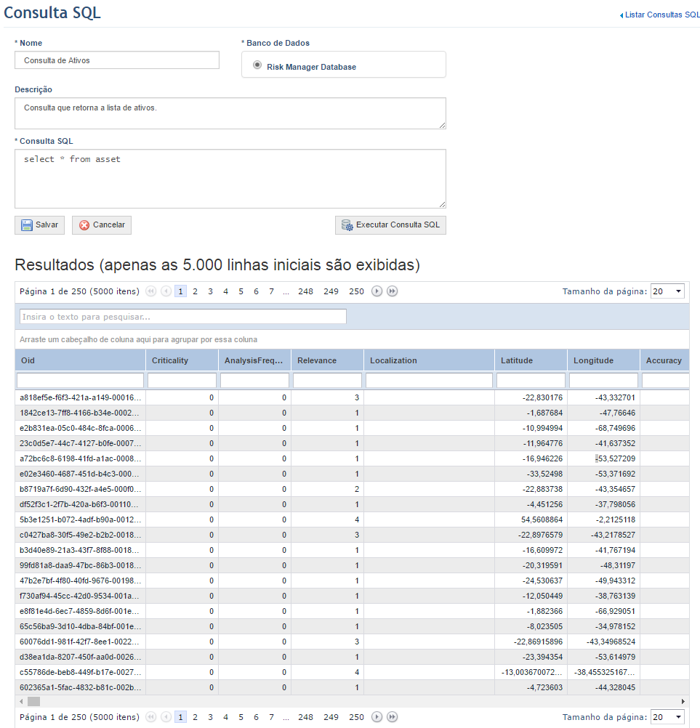700x728 pixels.
Task: Jump to last page with bottom pager icon
Action: (x=392, y=717)
